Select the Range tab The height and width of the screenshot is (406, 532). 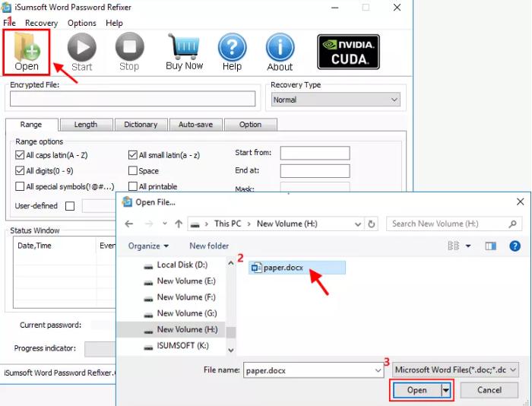pyautogui.click(x=31, y=124)
